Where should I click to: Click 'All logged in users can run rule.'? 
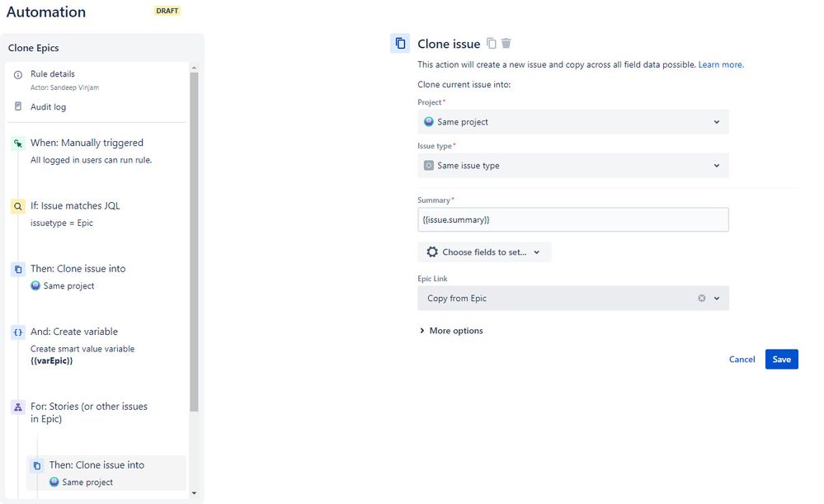[91, 160]
